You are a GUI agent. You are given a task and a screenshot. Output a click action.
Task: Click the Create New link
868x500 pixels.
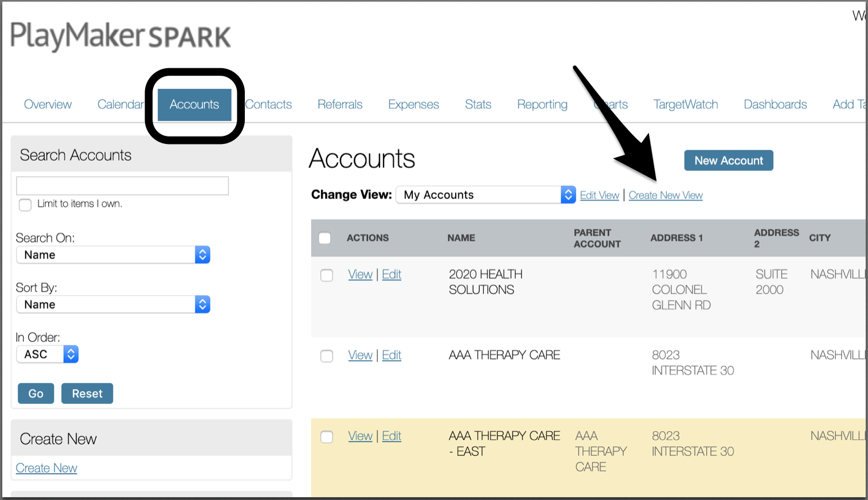coord(46,468)
